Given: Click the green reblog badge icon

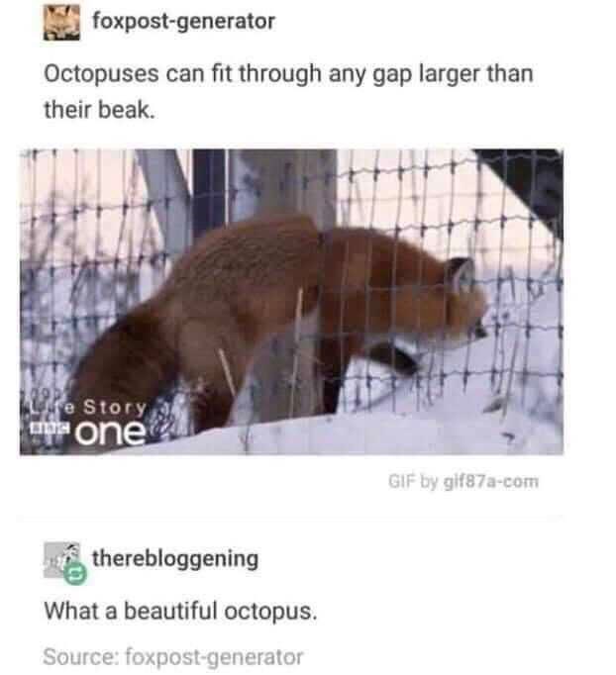Looking at the screenshot, I should tap(75, 573).
